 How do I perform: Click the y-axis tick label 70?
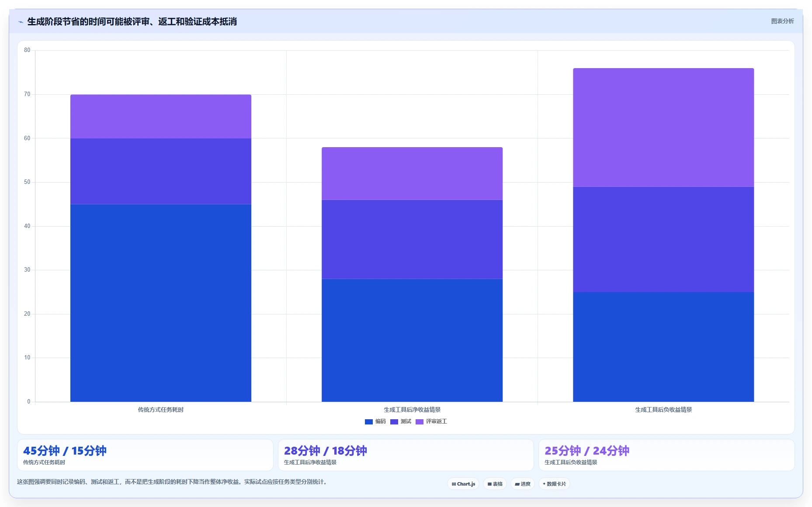(x=27, y=94)
